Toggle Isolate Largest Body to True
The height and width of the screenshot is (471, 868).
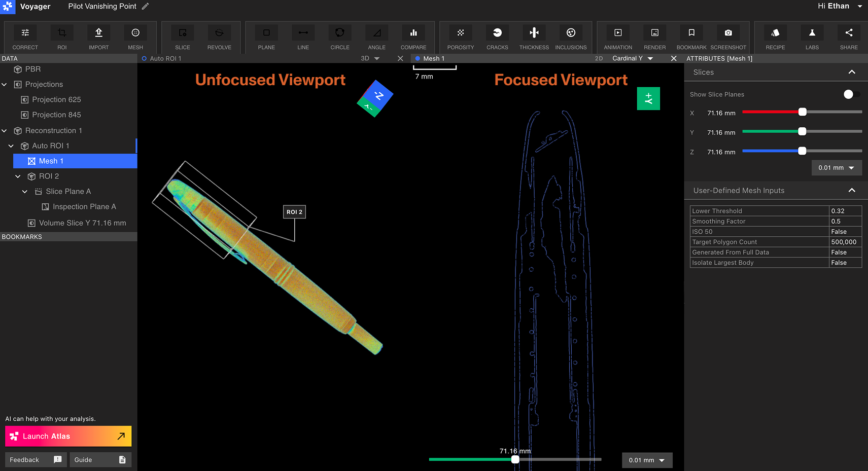tap(845, 263)
